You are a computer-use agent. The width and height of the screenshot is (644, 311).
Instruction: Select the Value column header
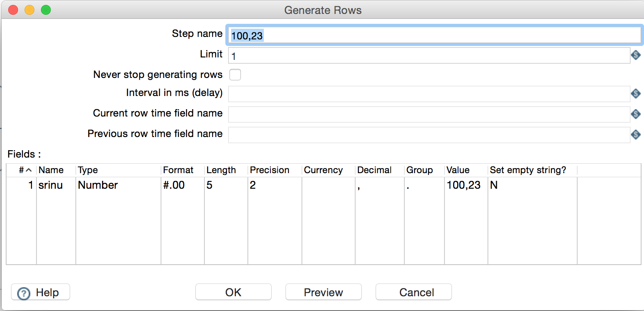coord(466,170)
